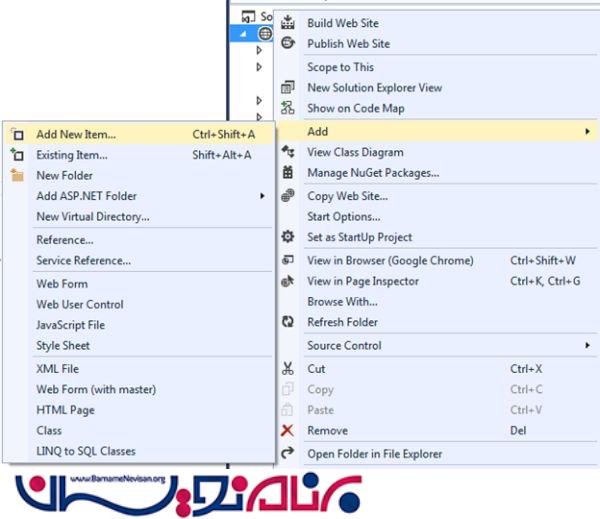The image size is (600, 519).
Task: Click the Set as StartUp Project gear icon
Action: 289,237
